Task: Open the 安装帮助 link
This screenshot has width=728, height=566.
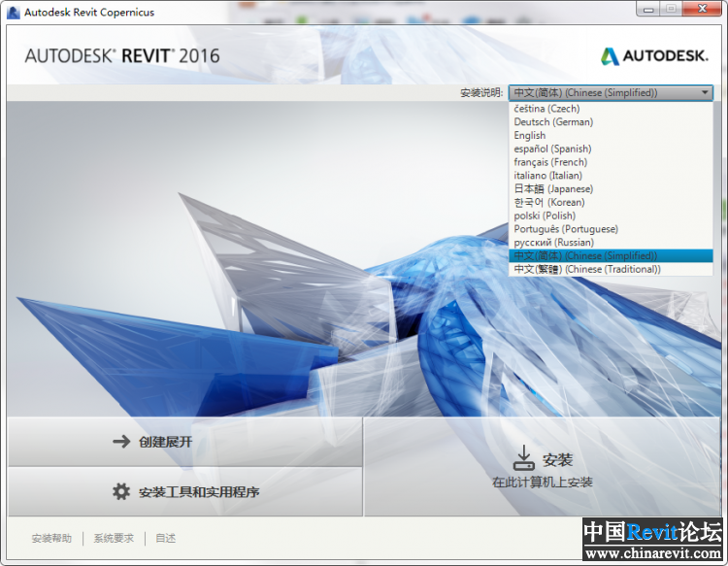Action: point(51,538)
